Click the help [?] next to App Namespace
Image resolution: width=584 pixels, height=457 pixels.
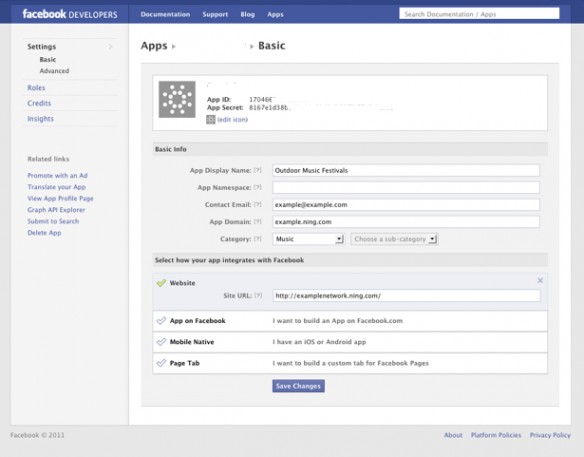tap(258, 187)
